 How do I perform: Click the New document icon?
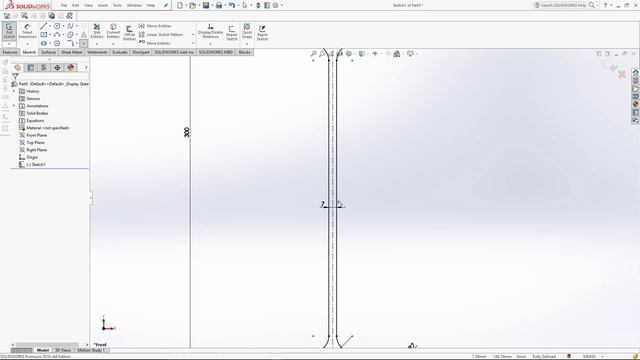tap(180, 5)
